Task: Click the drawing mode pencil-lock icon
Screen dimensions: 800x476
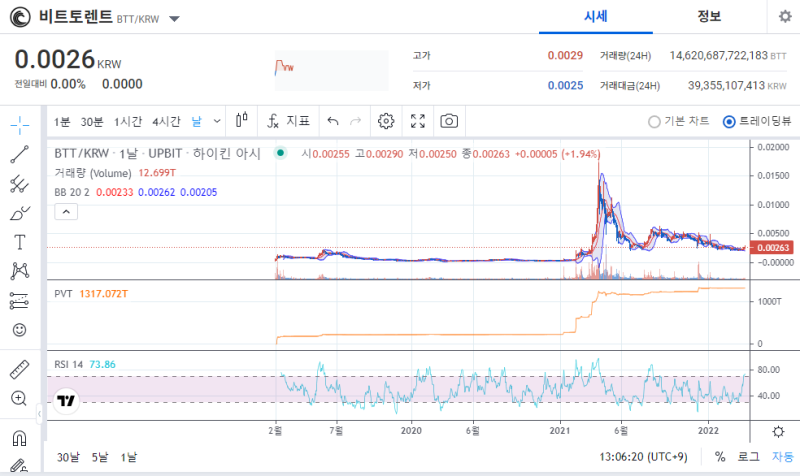Action: pos(19,465)
